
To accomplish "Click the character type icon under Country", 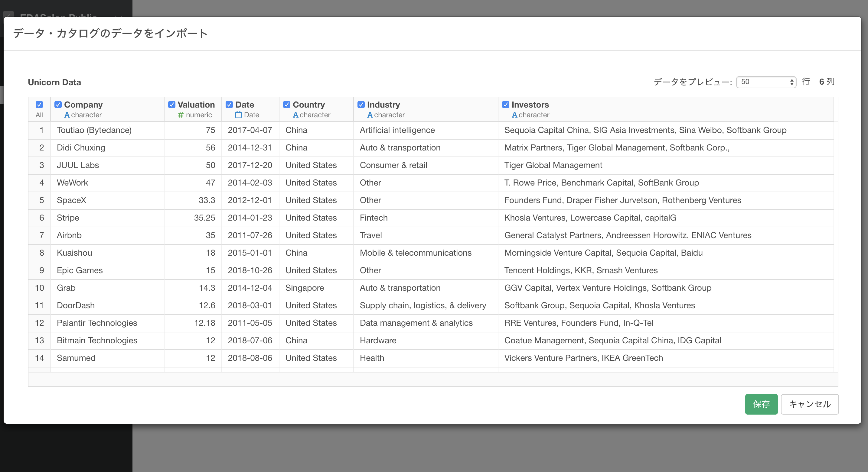I will pos(295,115).
